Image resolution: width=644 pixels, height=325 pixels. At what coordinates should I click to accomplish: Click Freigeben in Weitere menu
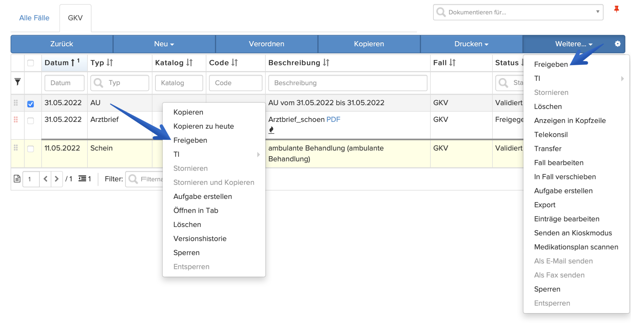[x=551, y=64]
